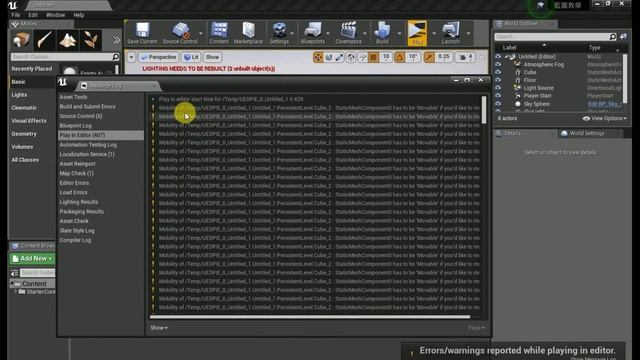Open the Help menu

[x=79, y=15]
